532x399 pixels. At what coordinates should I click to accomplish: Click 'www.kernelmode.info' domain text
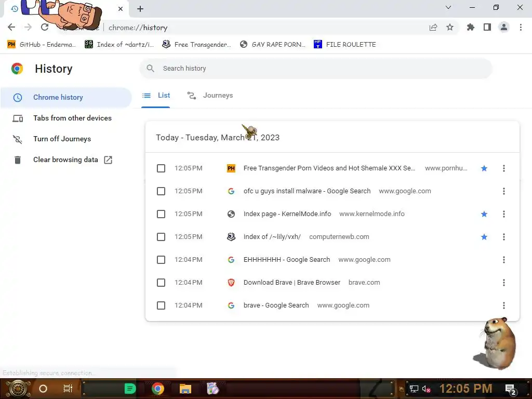pos(372,214)
